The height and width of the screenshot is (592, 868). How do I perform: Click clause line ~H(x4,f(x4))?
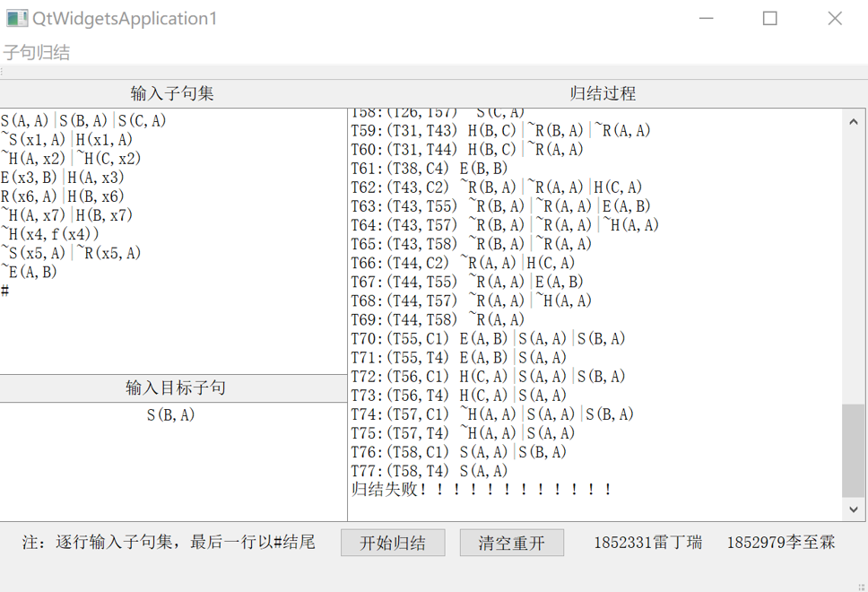pyautogui.click(x=50, y=234)
